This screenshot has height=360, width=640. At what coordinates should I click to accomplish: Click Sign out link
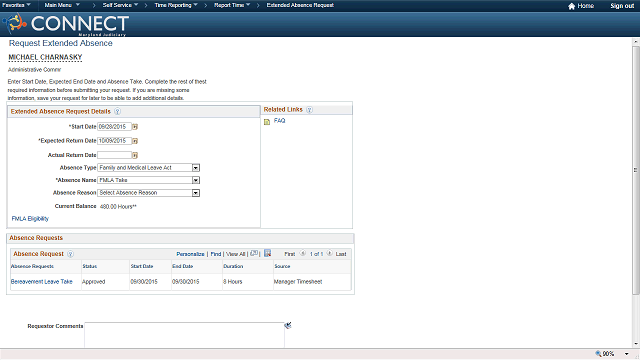click(622, 6)
